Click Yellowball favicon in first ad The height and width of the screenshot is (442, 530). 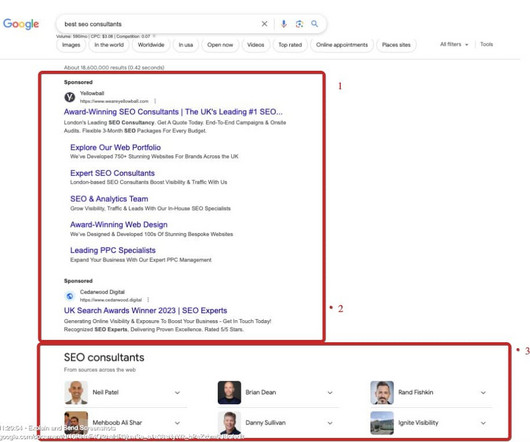coord(70,97)
